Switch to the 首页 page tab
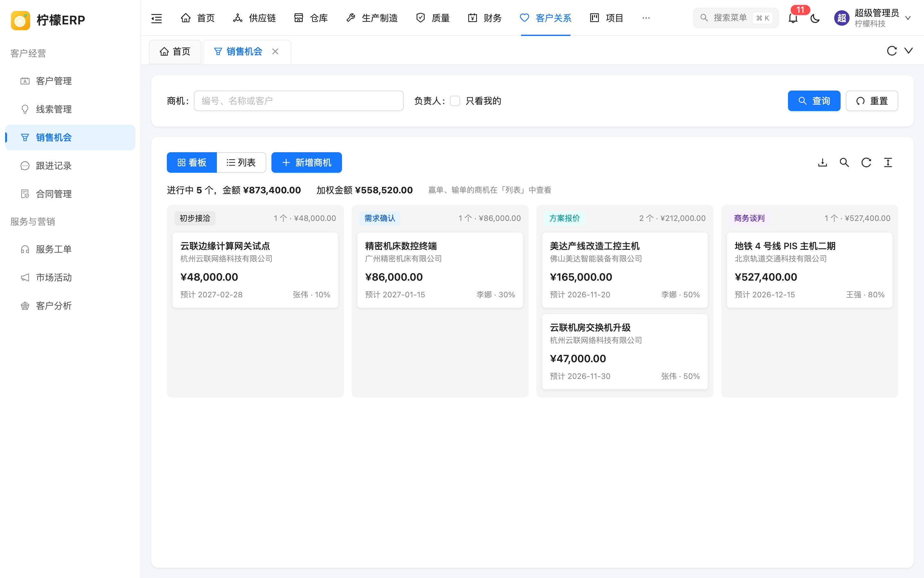Image resolution: width=924 pixels, height=578 pixels. [x=175, y=52]
